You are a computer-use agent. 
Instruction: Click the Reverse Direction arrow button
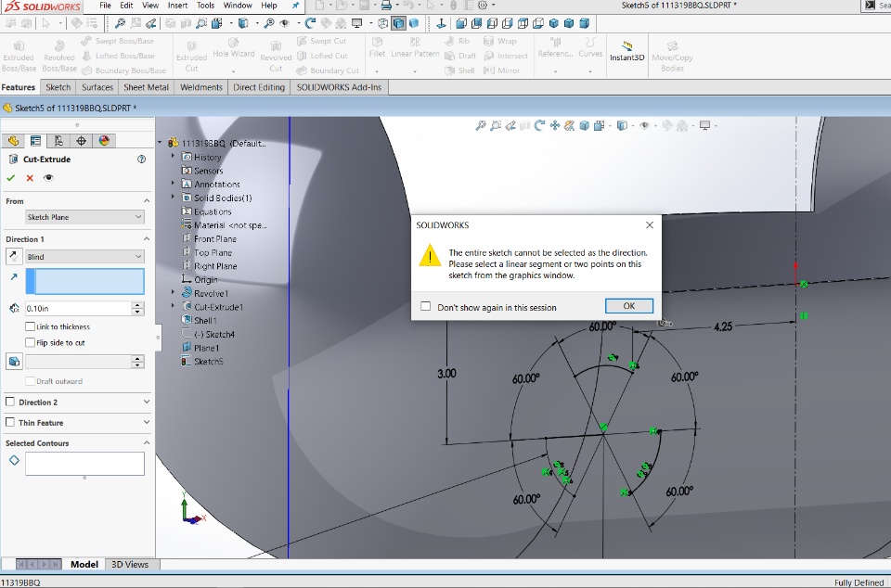click(14, 257)
